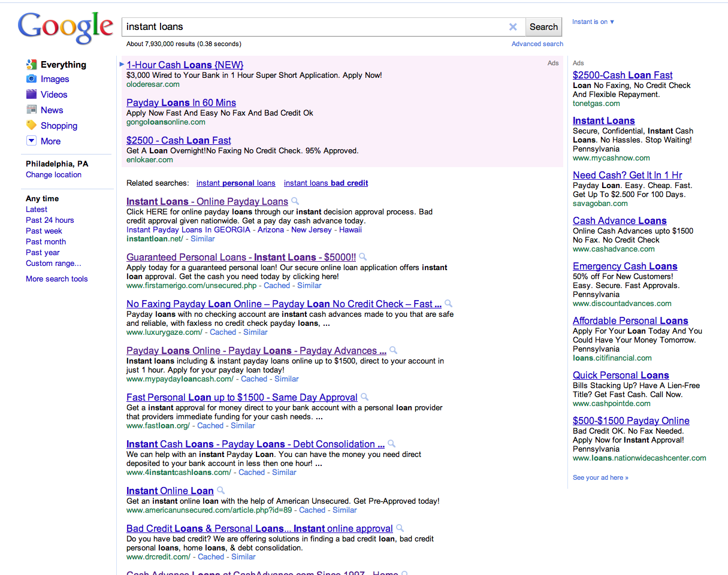Click the Shopping tag icon
728x575 pixels.
31,125
